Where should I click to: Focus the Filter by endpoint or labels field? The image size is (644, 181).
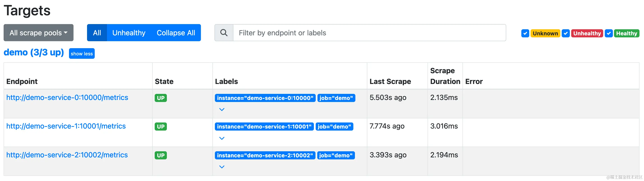click(x=369, y=33)
